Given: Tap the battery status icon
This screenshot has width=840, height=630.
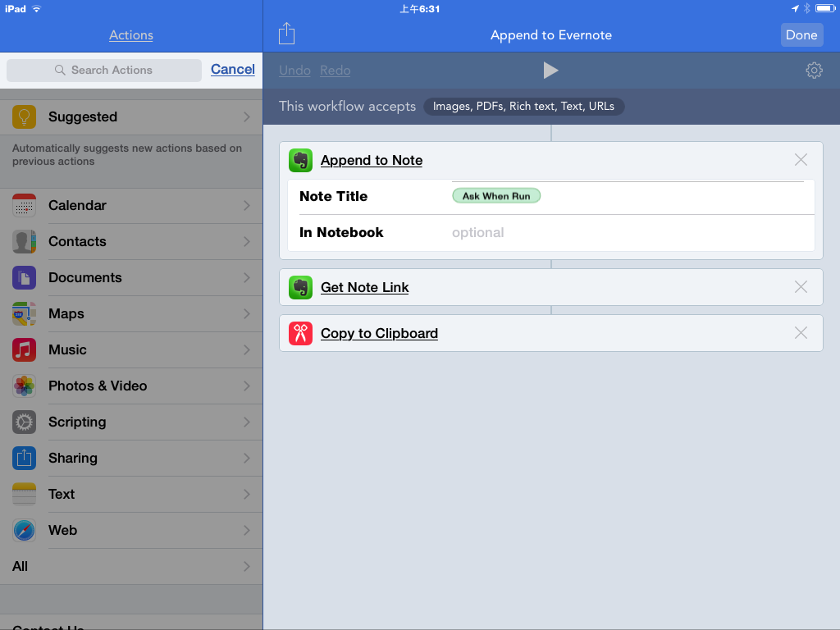Looking at the screenshot, I should (825, 8).
